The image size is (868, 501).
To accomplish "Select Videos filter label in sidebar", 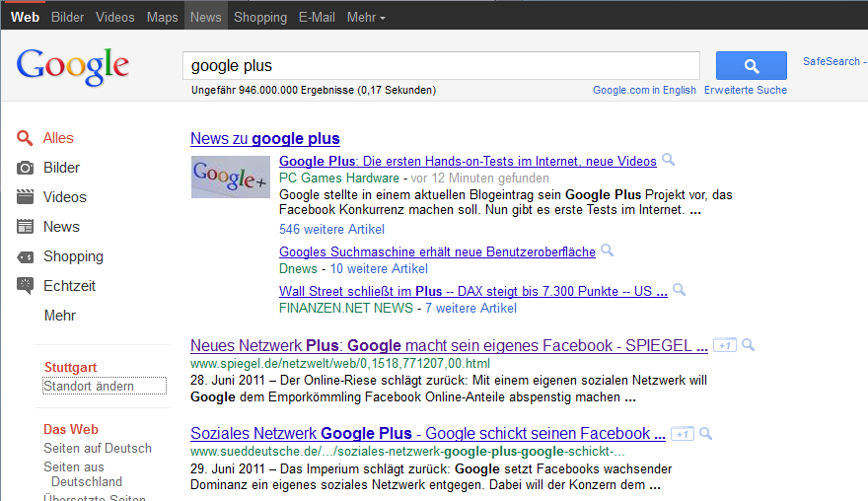I will 65,197.
